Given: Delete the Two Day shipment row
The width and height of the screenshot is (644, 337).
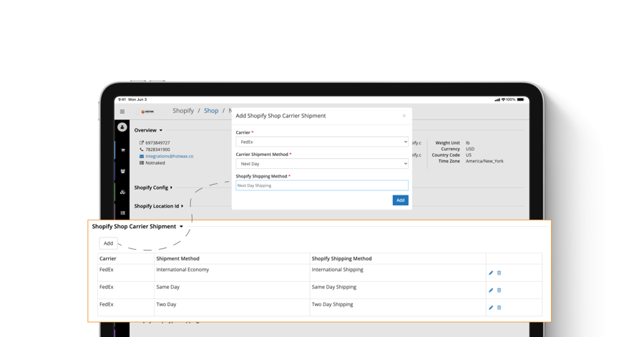Looking at the screenshot, I should coord(499,308).
